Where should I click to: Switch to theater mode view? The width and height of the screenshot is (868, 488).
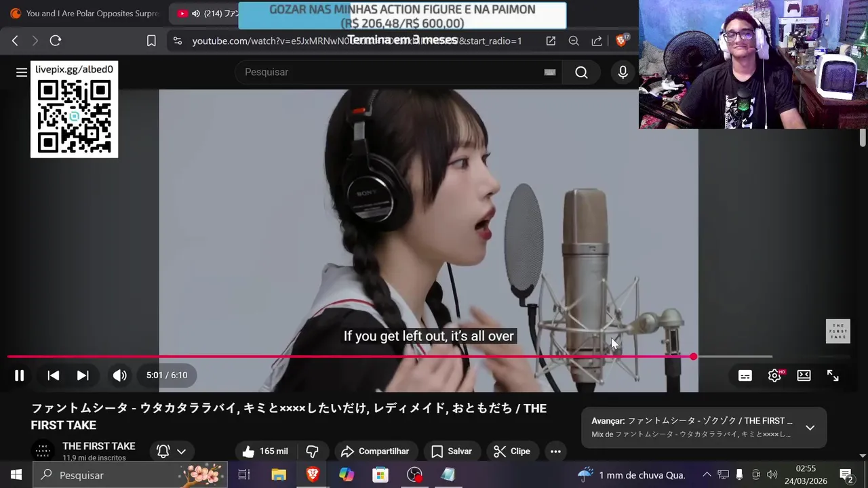click(804, 375)
